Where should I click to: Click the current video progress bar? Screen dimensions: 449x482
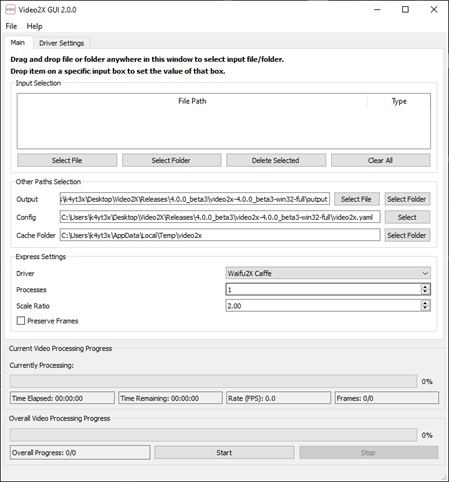(x=213, y=381)
